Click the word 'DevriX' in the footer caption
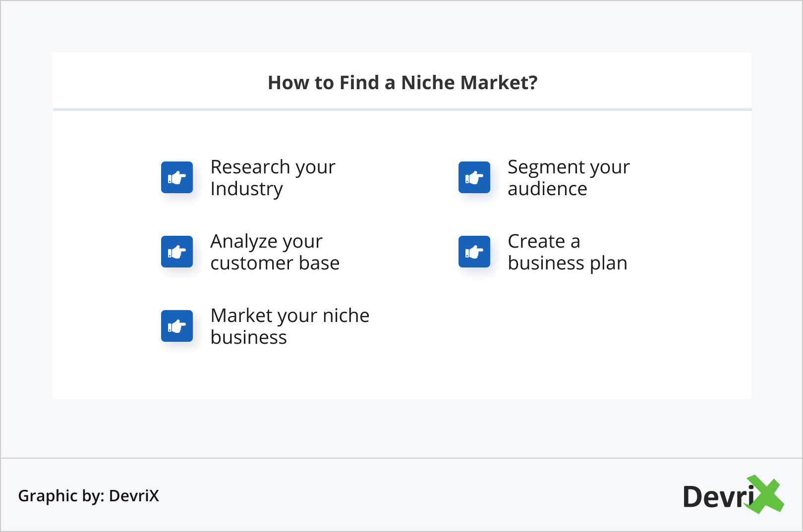This screenshot has width=803, height=532. [x=134, y=496]
